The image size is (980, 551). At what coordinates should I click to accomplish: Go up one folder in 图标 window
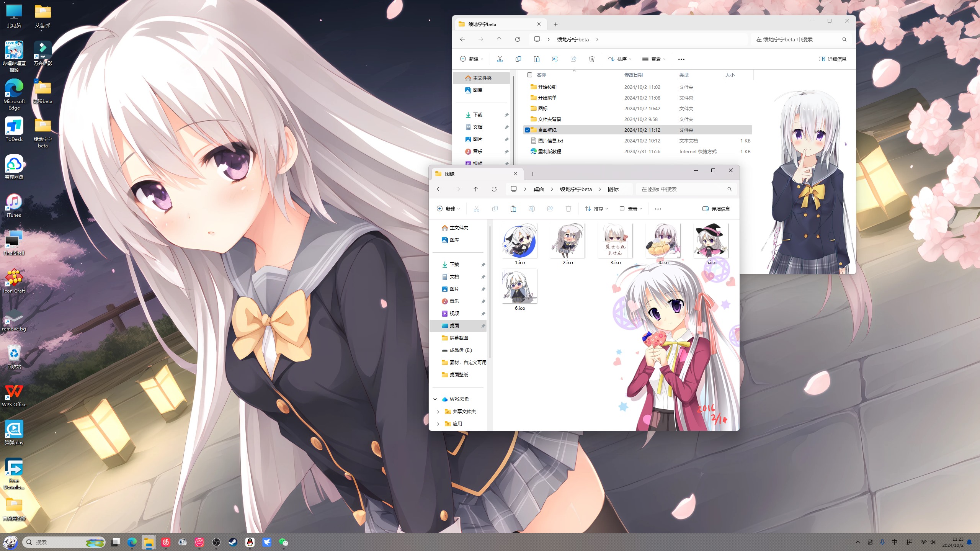coord(475,189)
